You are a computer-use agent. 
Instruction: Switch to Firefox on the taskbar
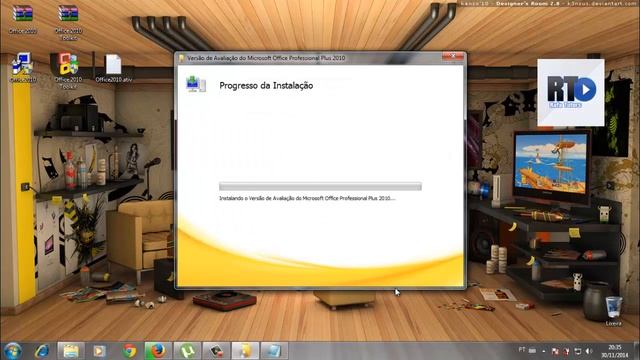pyautogui.click(x=157, y=351)
